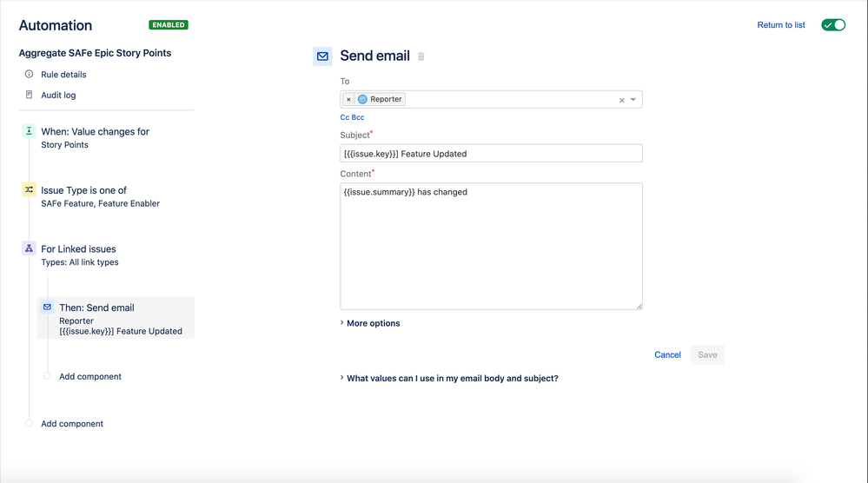Click the yellow condition shuffle icon
This screenshot has width=868, height=483.
click(29, 189)
